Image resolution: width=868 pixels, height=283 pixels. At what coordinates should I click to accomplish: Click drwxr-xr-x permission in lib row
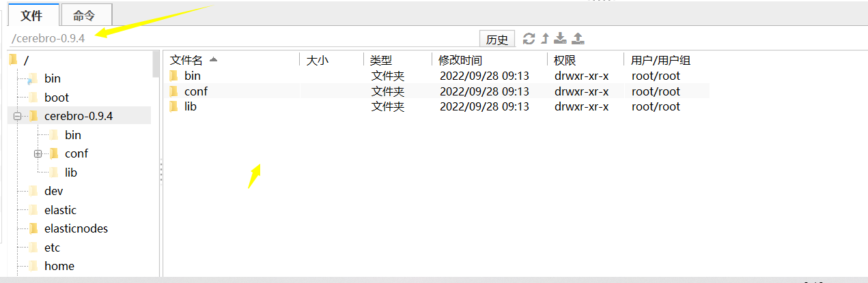click(x=581, y=106)
